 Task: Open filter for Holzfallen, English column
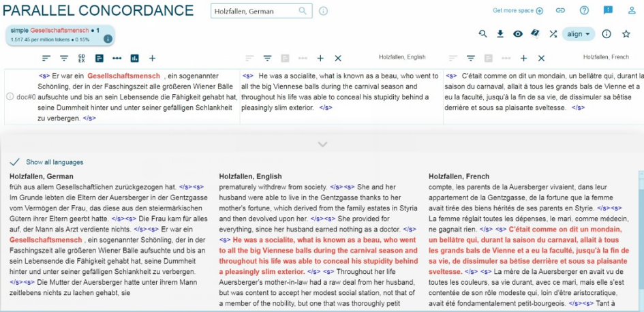point(267,59)
